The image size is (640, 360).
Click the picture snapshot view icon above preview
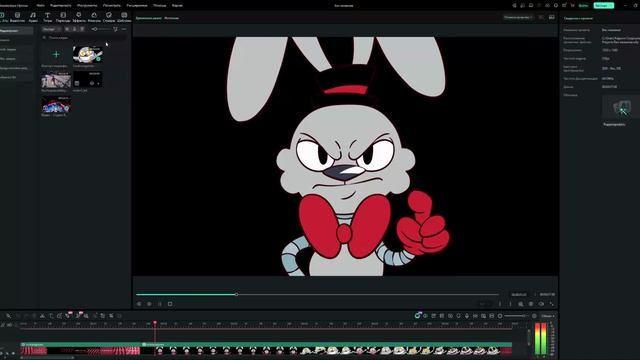click(x=551, y=18)
